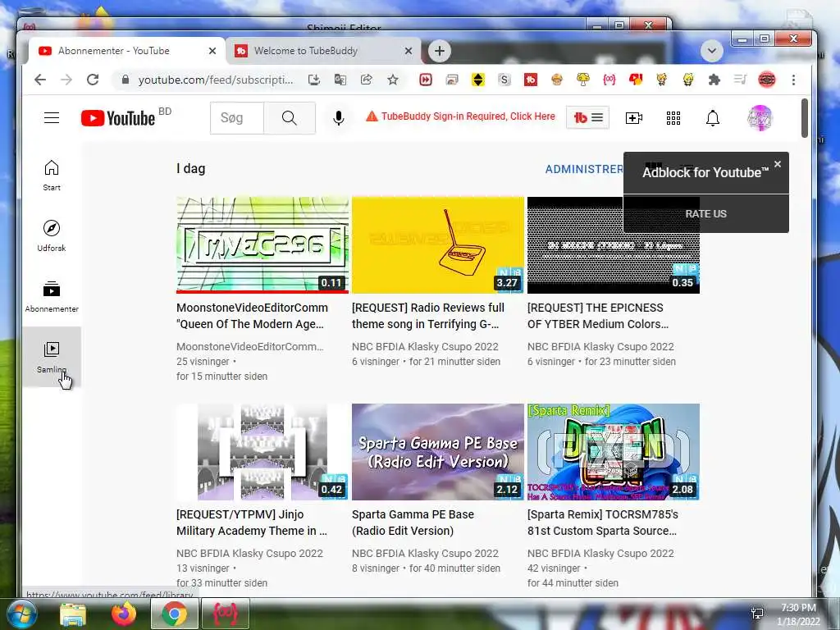Close the Adblock for Youtube popup
The image size is (840, 630).
[778, 164]
